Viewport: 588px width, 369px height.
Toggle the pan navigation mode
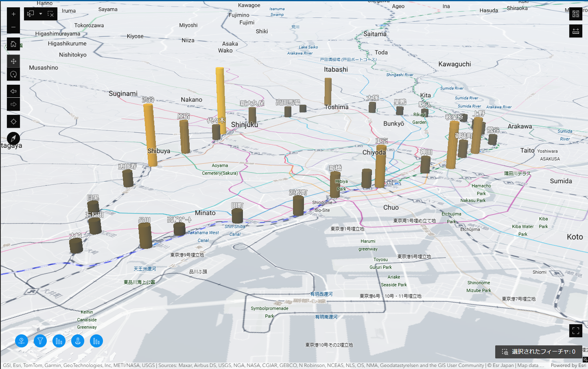[13, 61]
